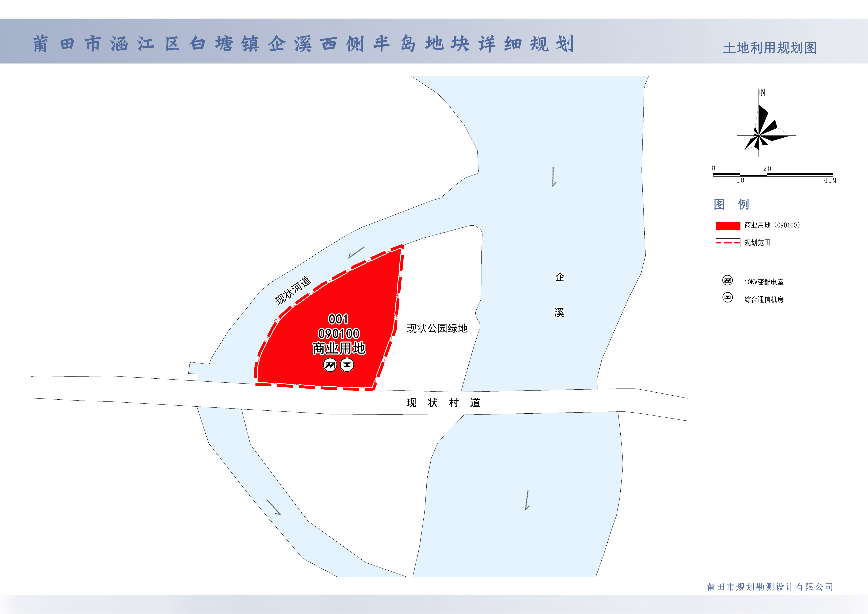The image size is (868, 614).
Task: Click the 现状公园绿地 map label
Action: coord(437,328)
